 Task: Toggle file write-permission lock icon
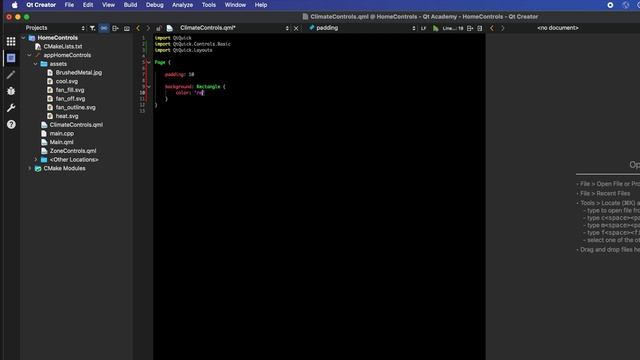pyautogui.click(x=159, y=28)
